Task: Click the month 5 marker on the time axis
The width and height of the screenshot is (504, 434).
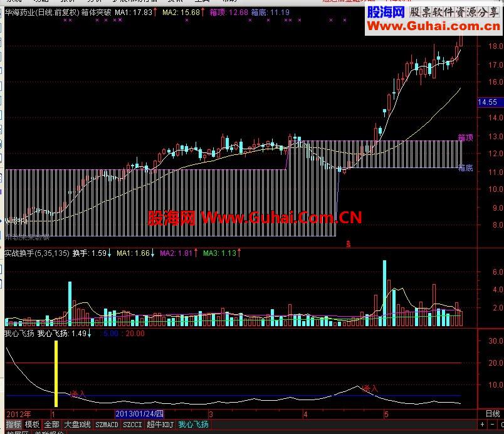Action: pyautogui.click(x=386, y=414)
